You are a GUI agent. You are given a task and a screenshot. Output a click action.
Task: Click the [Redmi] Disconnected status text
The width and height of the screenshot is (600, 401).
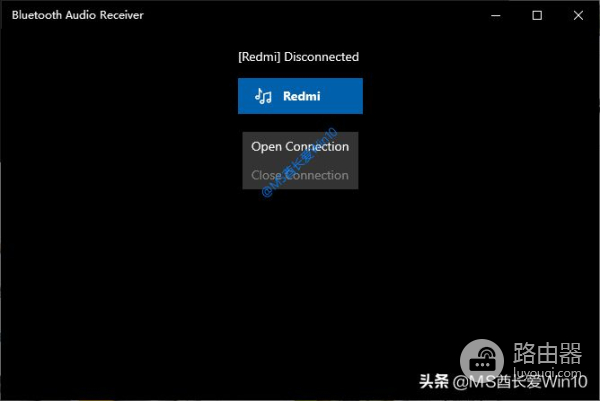[x=298, y=57]
